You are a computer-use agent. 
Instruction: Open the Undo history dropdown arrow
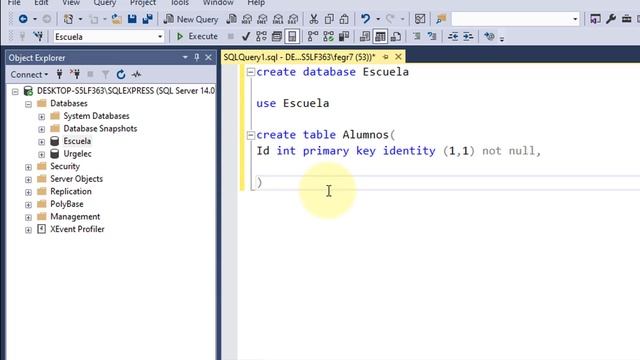click(x=378, y=19)
